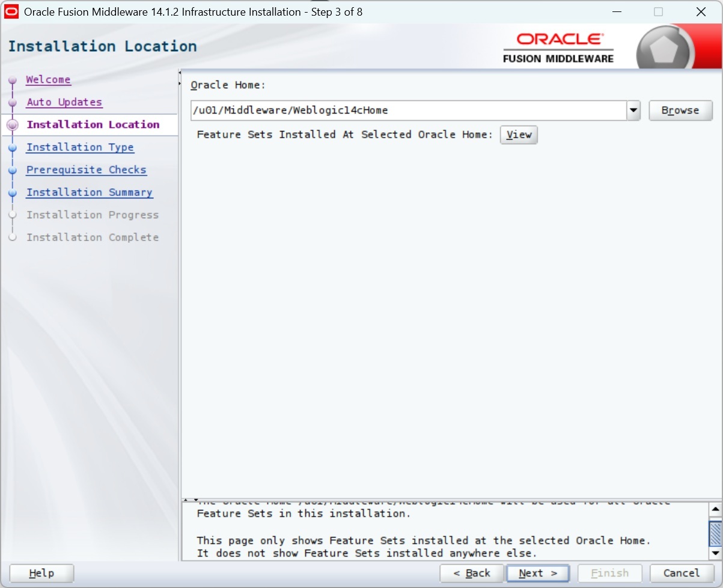This screenshot has height=588, width=723.
Task: Cancel the installation
Action: 682,573
